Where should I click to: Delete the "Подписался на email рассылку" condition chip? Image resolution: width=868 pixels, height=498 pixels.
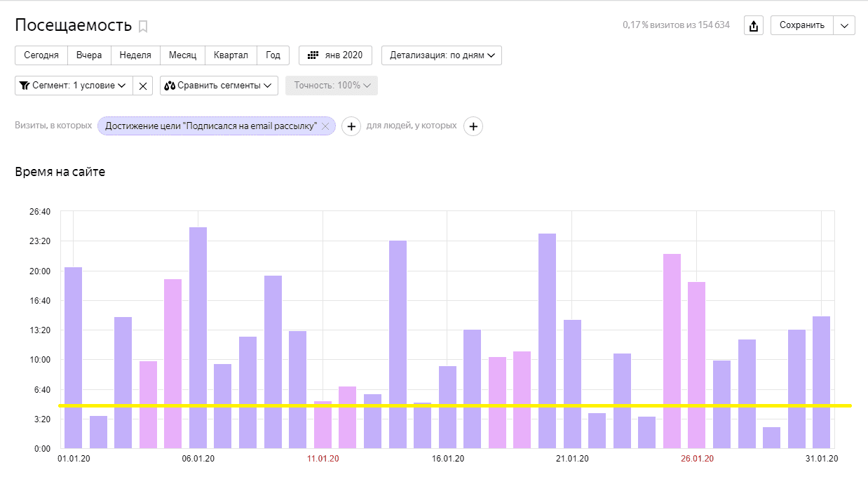325,126
